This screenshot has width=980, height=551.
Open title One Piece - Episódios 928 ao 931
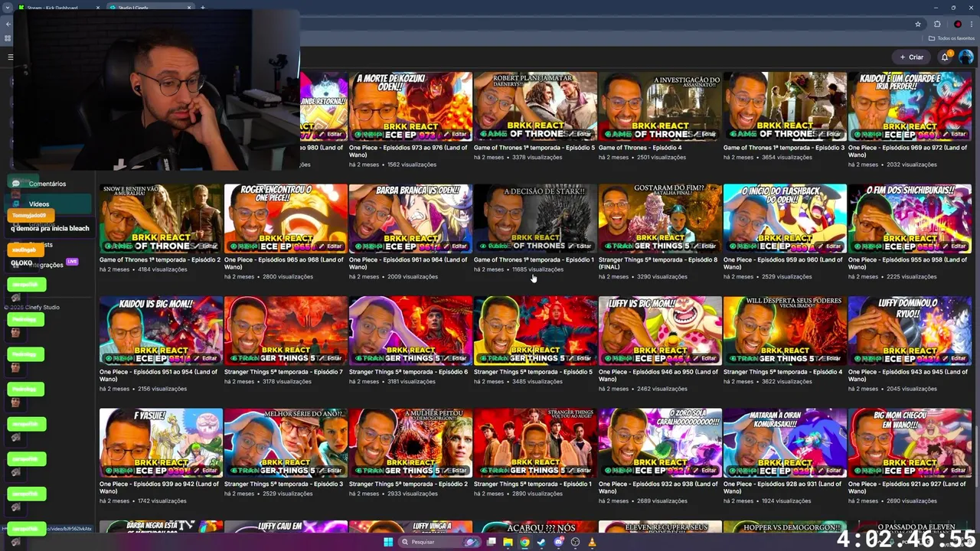[782, 487]
